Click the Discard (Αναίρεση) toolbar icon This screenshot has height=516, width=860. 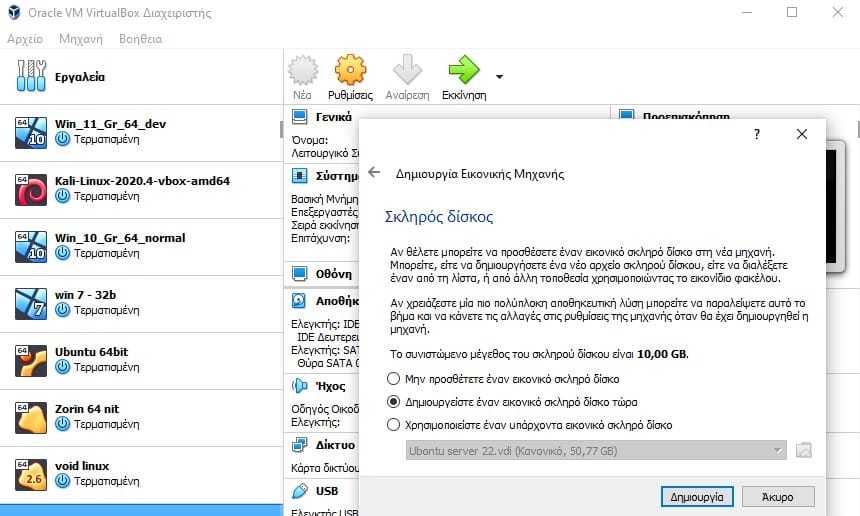tap(408, 71)
